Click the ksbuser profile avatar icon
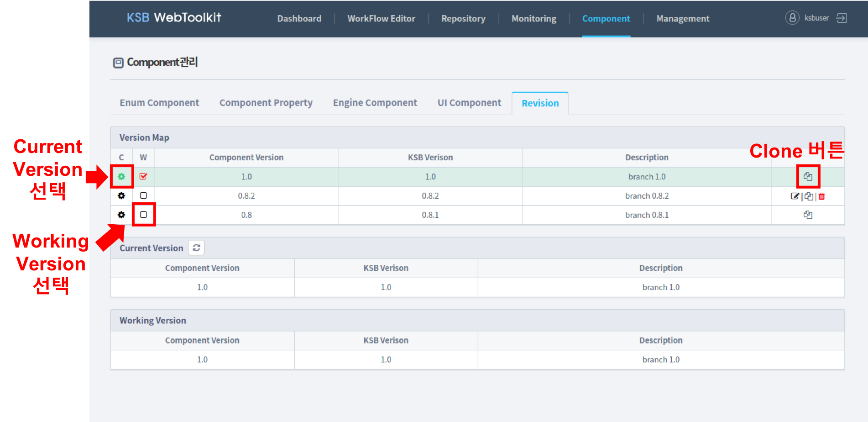This screenshot has height=422, width=868. [792, 18]
